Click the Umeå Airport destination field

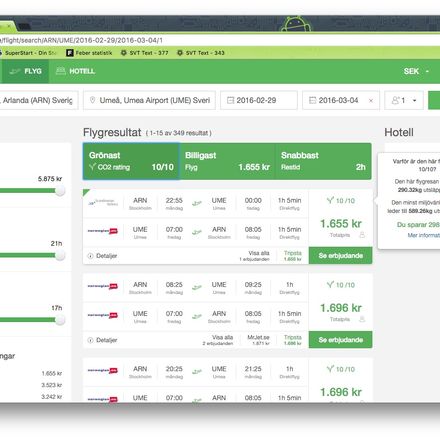pyautogui.click(x=149, y=100)
